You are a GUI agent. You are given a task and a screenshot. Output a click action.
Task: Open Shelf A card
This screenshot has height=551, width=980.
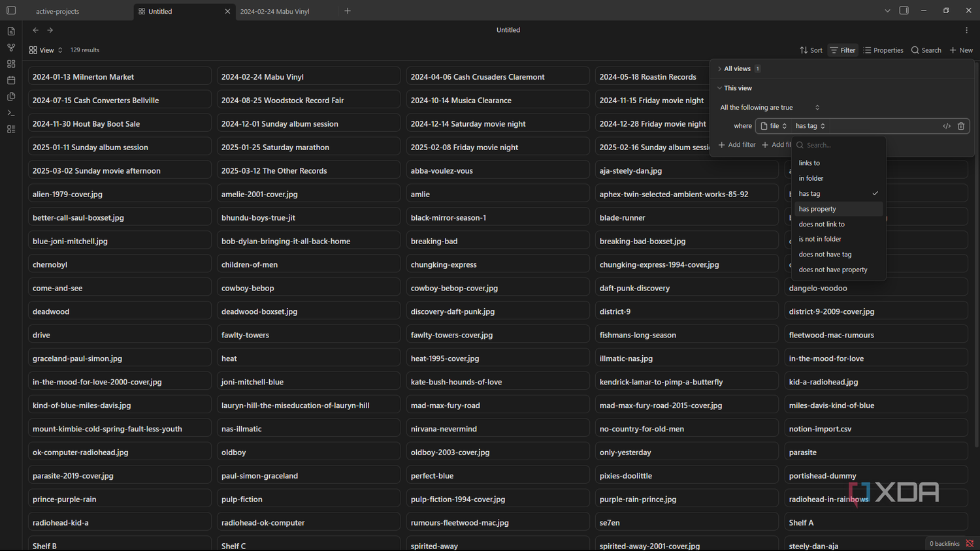[x=876, y=523]
